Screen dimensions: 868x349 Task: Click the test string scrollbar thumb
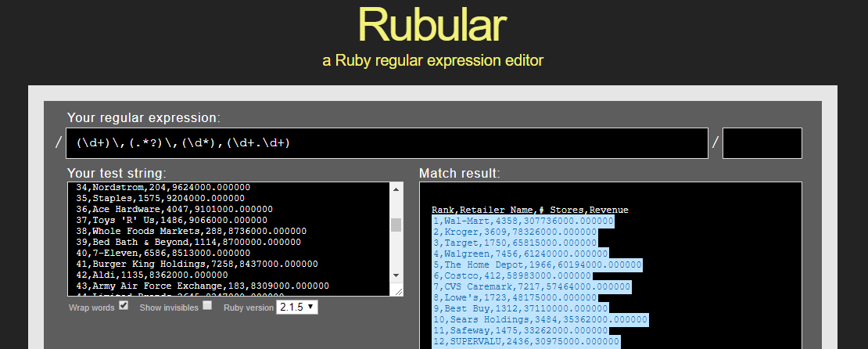click(x=396, y=225)
